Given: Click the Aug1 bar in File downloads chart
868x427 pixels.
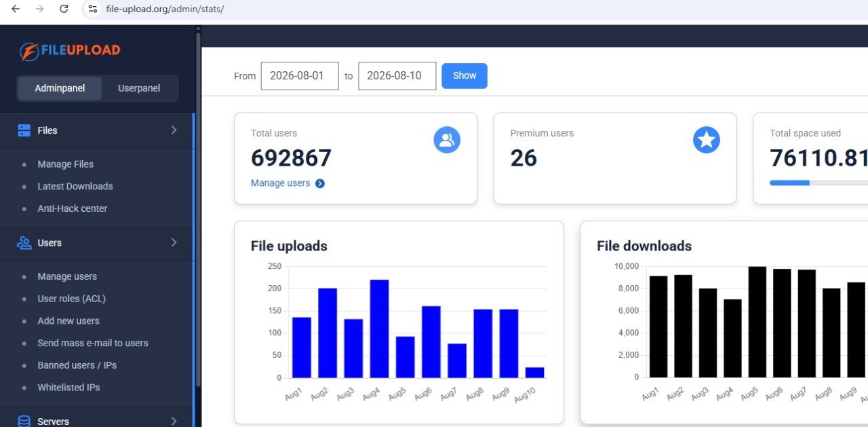Looking at the screenshot, I should click(658, 327).
